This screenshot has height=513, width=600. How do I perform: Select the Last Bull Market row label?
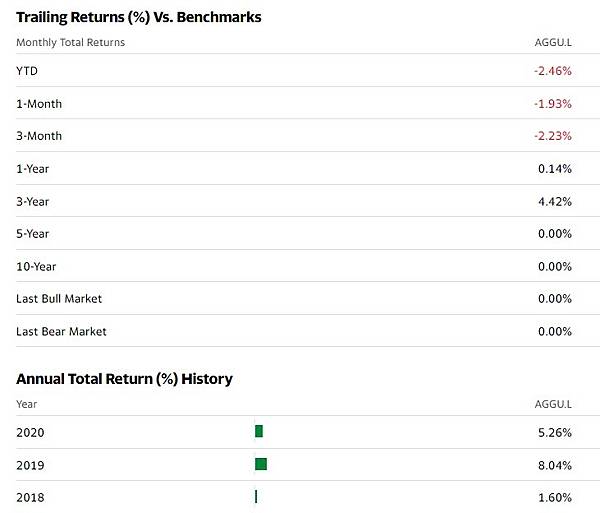coord(59,299)
